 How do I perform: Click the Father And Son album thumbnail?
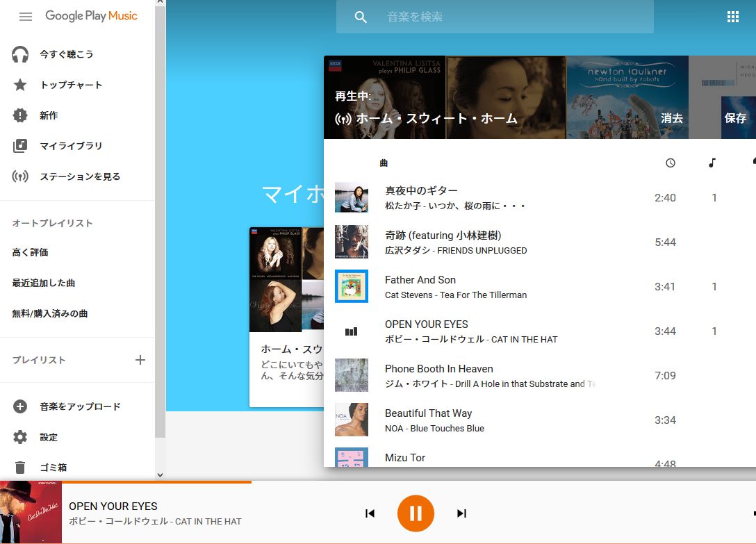pos(352,286)
